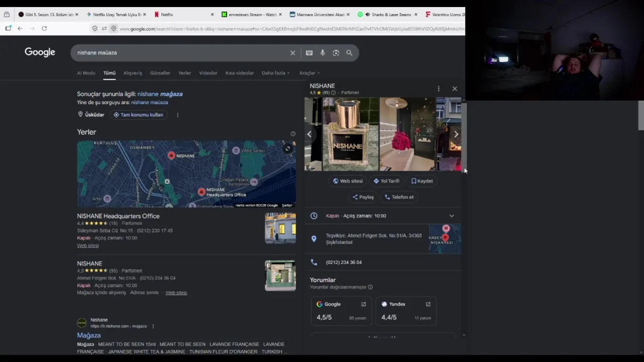
Task: Open the NISHANE panel three-dot menu
Action: 438,89
